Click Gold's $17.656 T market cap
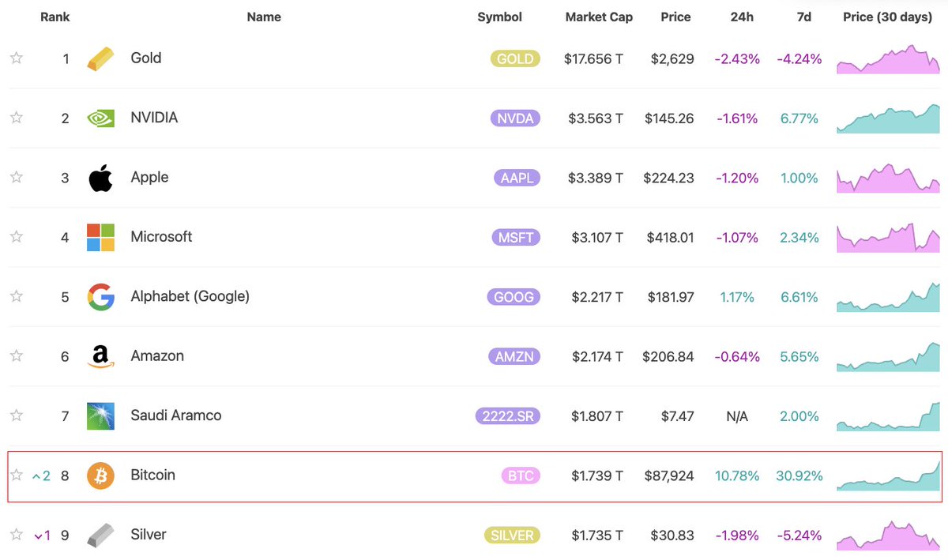This screenshot has height=560, width=948. [x=593, y=59]
